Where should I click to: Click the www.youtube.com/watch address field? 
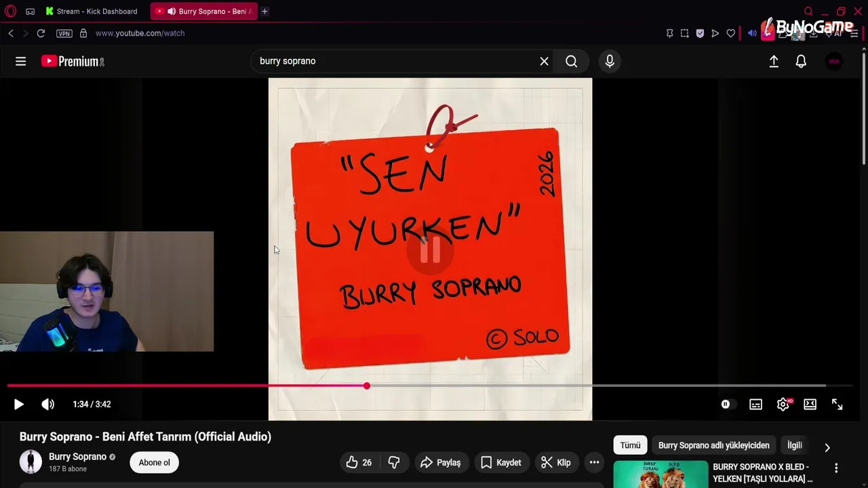pos(140,33)
